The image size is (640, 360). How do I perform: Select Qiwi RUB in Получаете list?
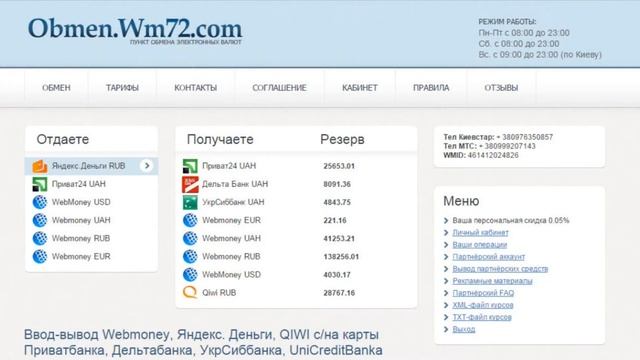click(x=296, y=293)
